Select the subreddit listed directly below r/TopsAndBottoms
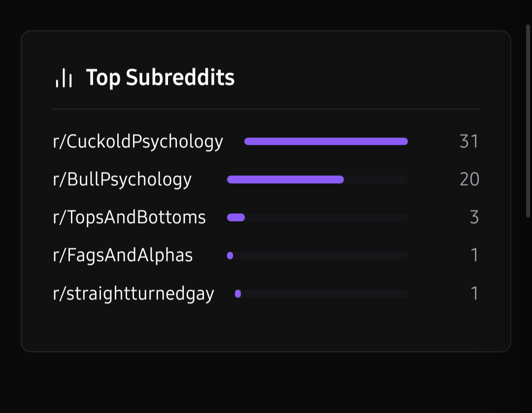The width and height of the screenshot is (532, 413). (123, 255)
